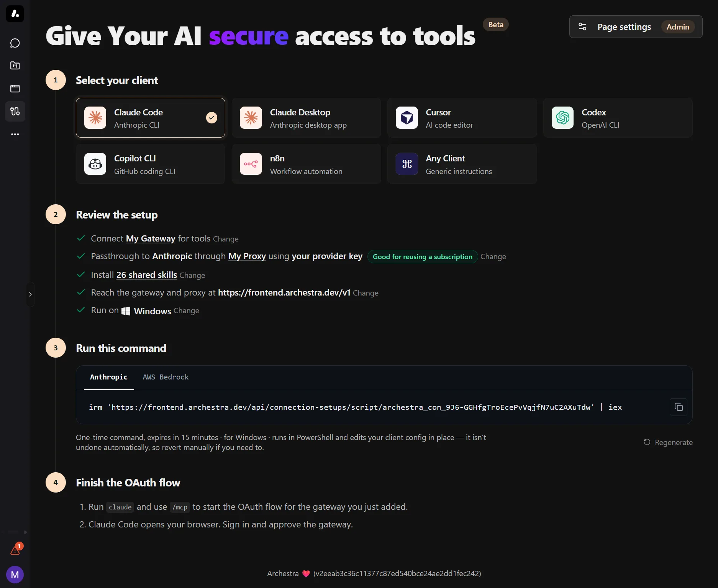Expand the sidebar with the chevron handle
This screenshot has width=718, height=588.
coord(30,294)
